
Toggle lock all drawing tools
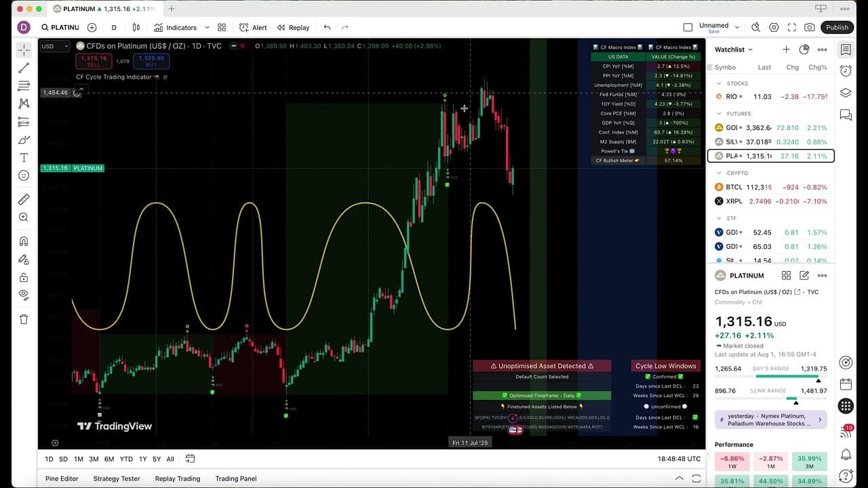24,277
